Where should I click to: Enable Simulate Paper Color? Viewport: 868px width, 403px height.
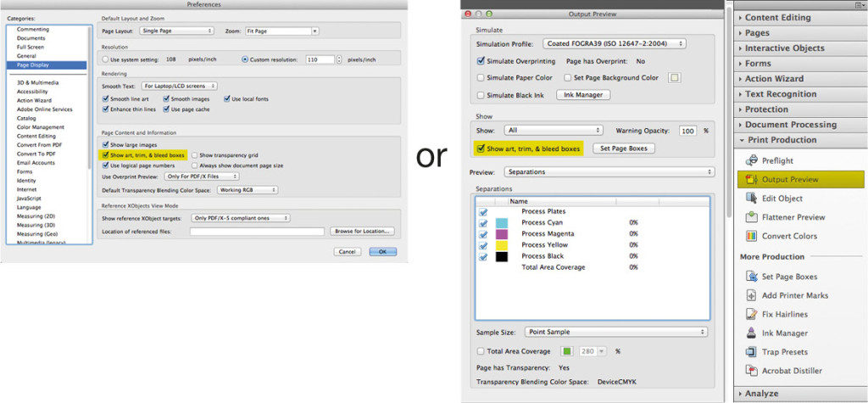(481, 77)
